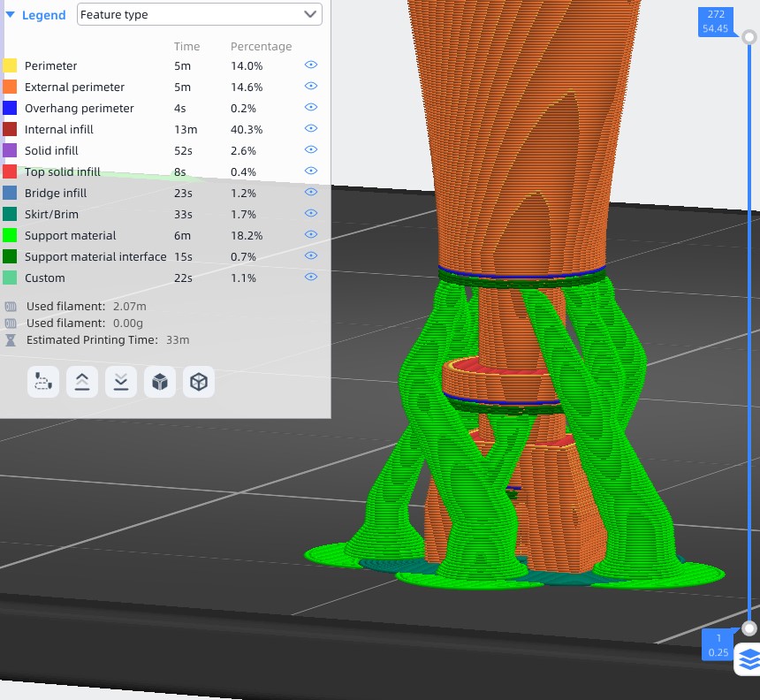Collapse the Legend panel triangle
This screenshot has width=760, height=700.
pyautogui.click(x=11, y=15)
